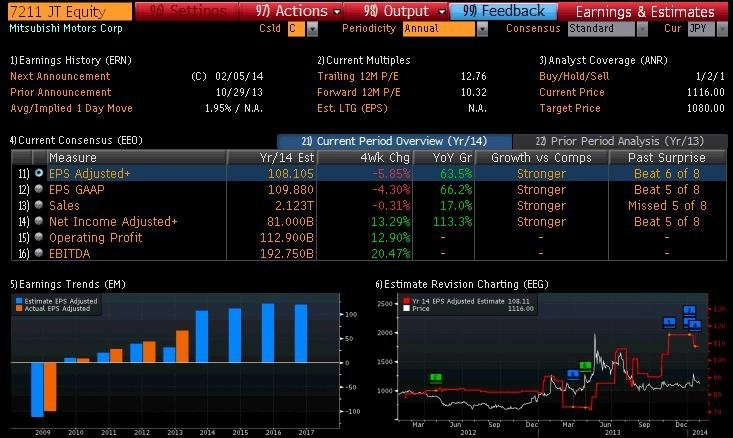
Task: Open the Settings menu button
Action: click(187, 11)
